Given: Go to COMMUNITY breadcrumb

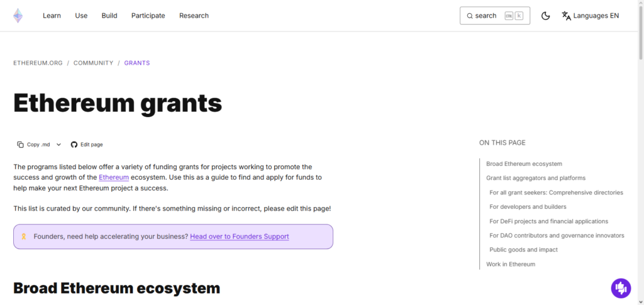Looking at the screenshot, I should tap(93, 63).
